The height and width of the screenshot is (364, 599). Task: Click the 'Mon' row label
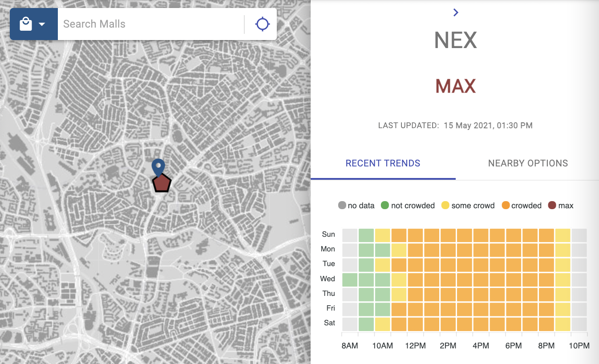point(328,249)
